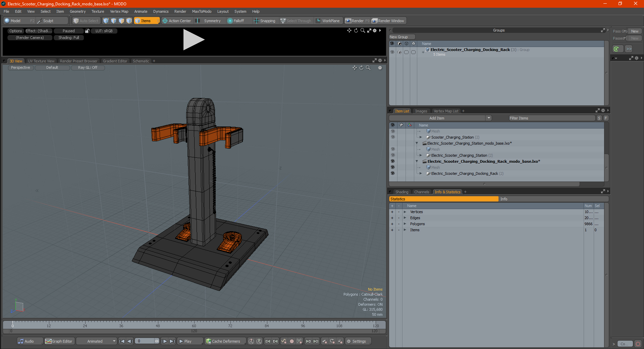Toggle group visibility eye for Electric_Scooter_Charging_Docking_Rack group
Image resolution: width=644 pixels, height=349 pixels.
click(392, 52)
